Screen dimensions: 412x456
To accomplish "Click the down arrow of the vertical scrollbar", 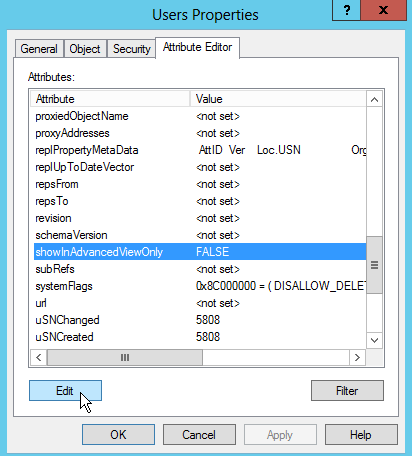I will point(374,340).
